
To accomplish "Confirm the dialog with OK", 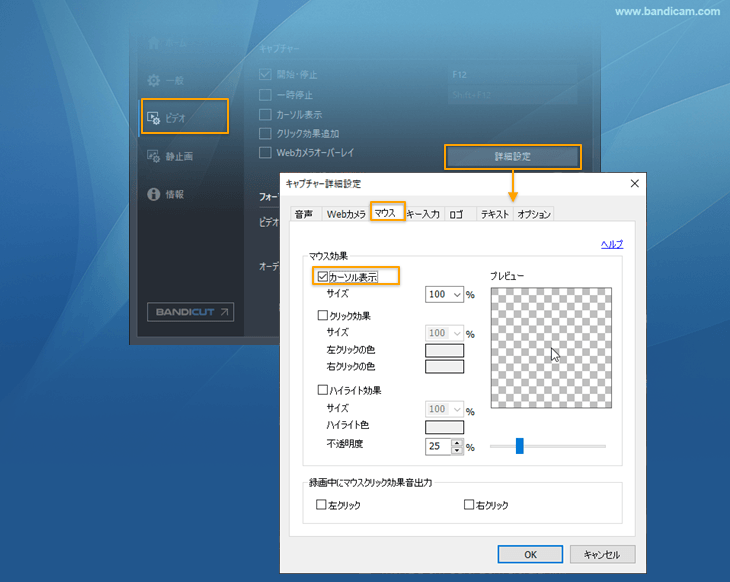I will tap(530, 554).
